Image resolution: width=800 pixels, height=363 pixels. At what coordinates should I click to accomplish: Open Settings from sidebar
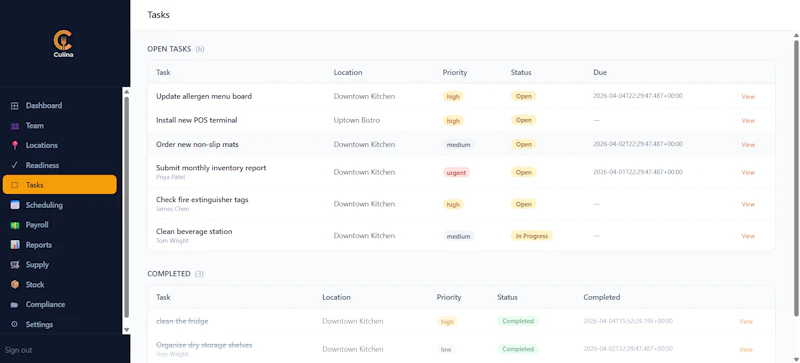60,325
